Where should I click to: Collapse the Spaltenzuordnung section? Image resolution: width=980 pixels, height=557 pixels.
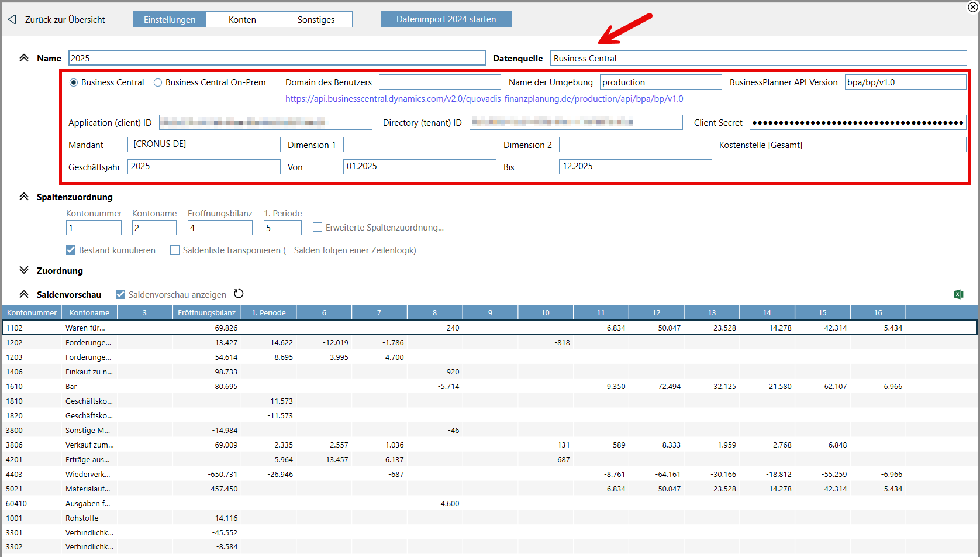[24, 197]
